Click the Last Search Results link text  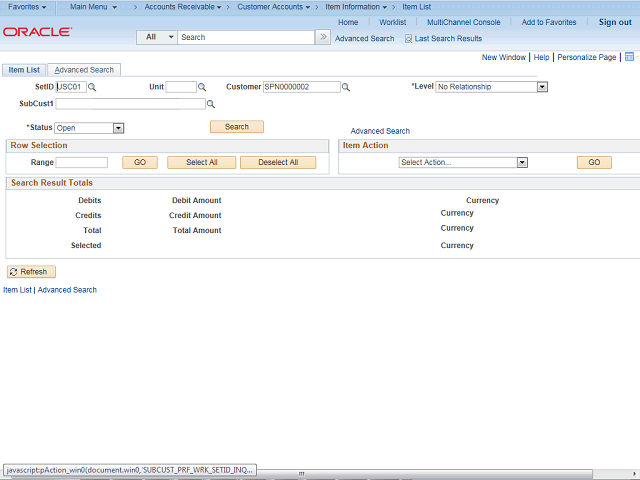tap(448, 39)
